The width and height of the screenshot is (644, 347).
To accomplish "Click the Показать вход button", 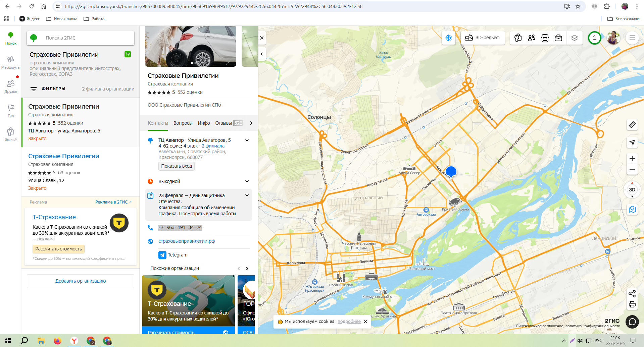I will pos(177,166).
